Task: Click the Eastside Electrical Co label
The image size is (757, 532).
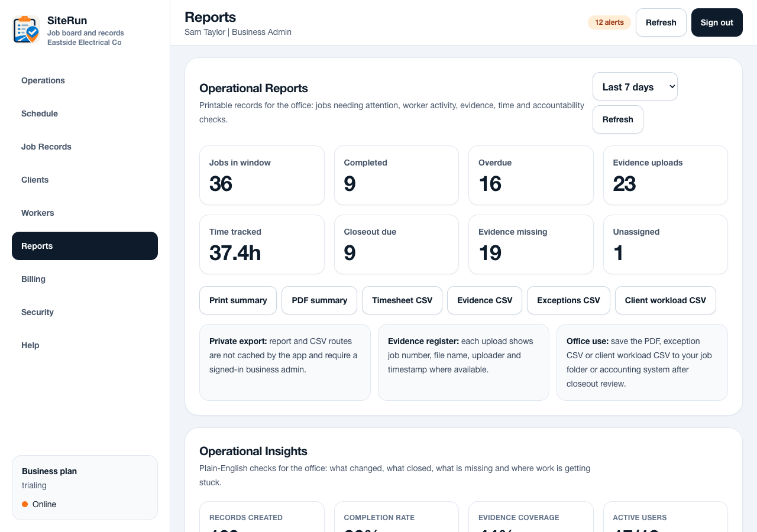Action: 85,43
